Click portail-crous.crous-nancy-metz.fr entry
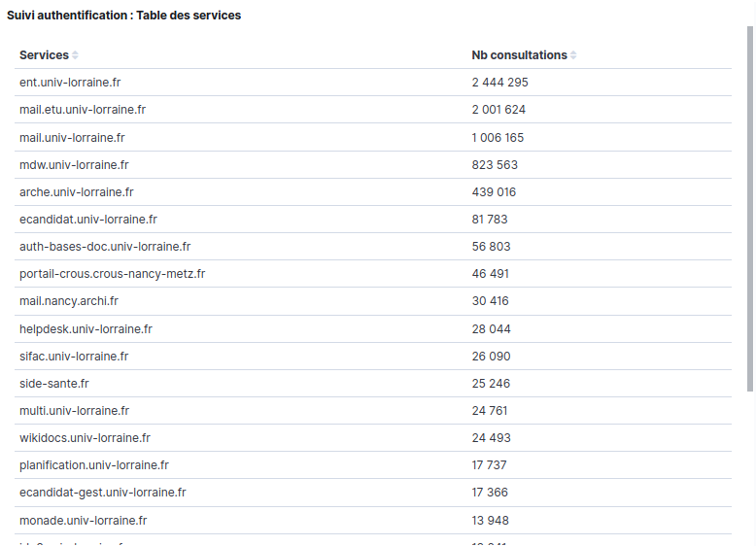Image resolution: width=756 pixels, height=546 pixels. (112, 274)
